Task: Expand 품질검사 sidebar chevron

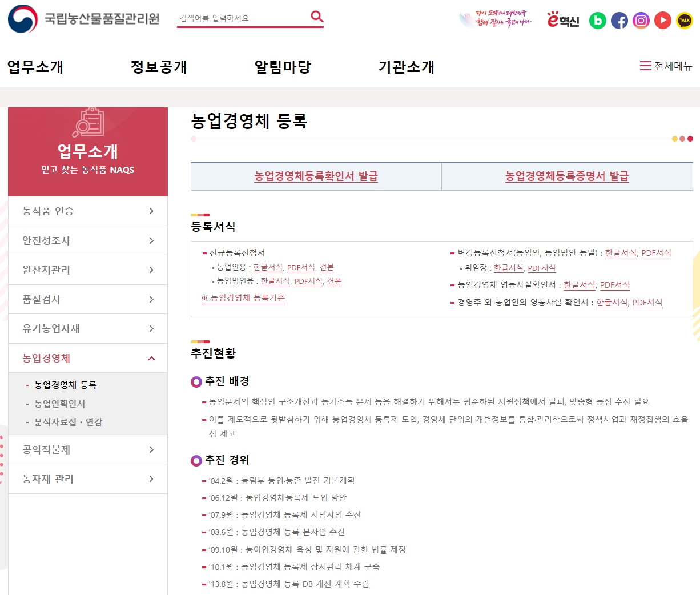Action: (151, 299)
